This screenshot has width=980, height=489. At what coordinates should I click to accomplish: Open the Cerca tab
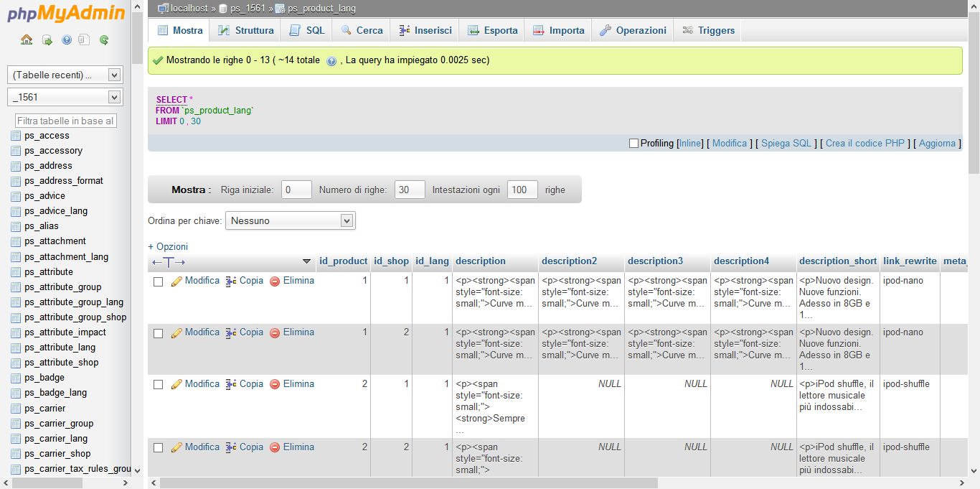click(x=362, y=30)
